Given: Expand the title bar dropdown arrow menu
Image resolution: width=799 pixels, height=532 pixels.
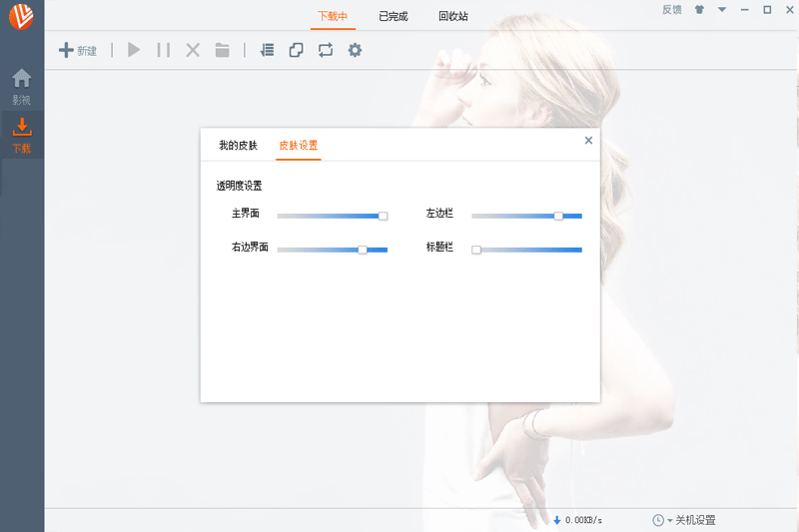Looking at the screenshot, I should click(x=722, y=9).
